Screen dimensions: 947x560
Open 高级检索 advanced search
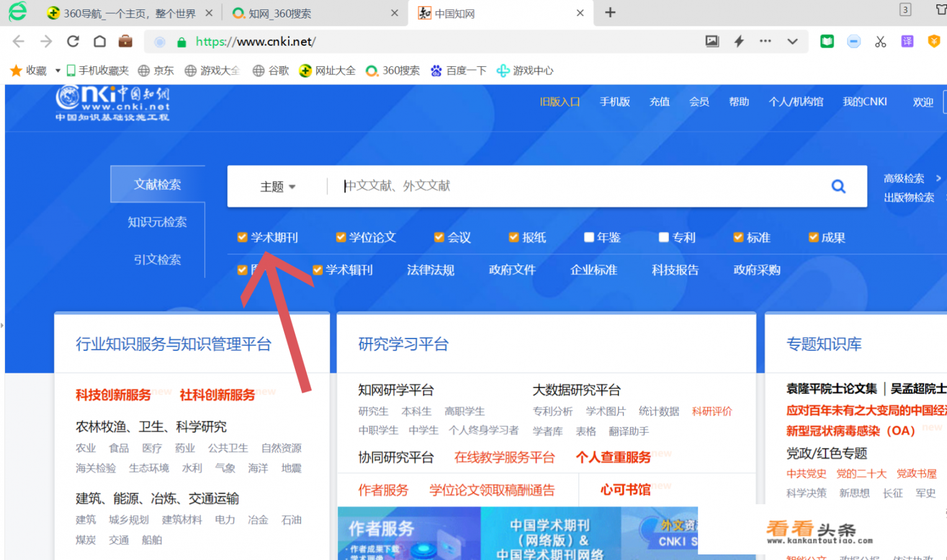click(x=904, y=179)
